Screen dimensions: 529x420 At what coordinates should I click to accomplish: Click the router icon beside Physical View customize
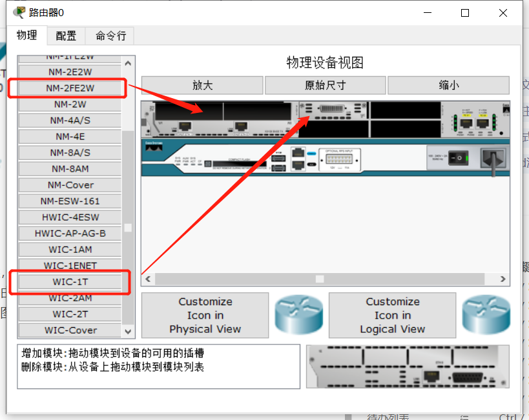coord(298,315)
